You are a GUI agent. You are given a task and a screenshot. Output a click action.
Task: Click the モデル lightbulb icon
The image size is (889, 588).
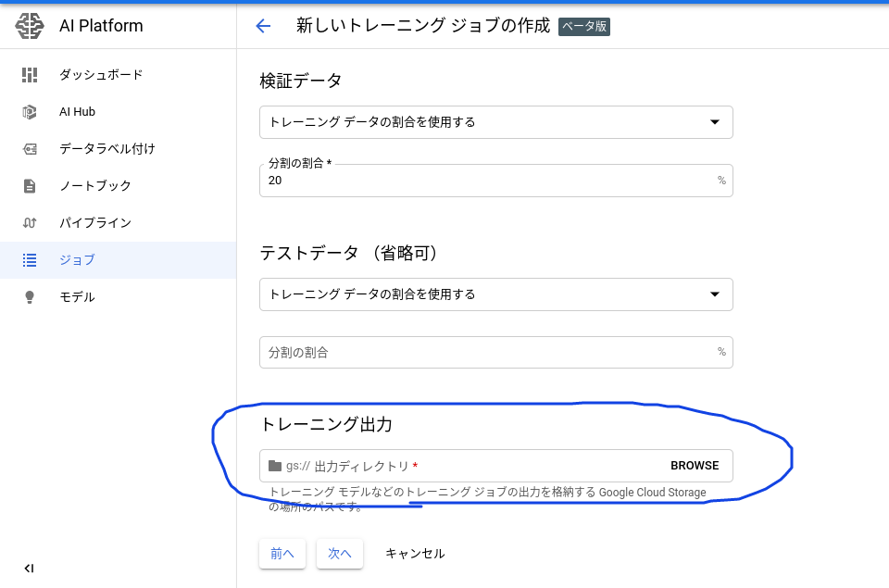[x=30, y=297]
